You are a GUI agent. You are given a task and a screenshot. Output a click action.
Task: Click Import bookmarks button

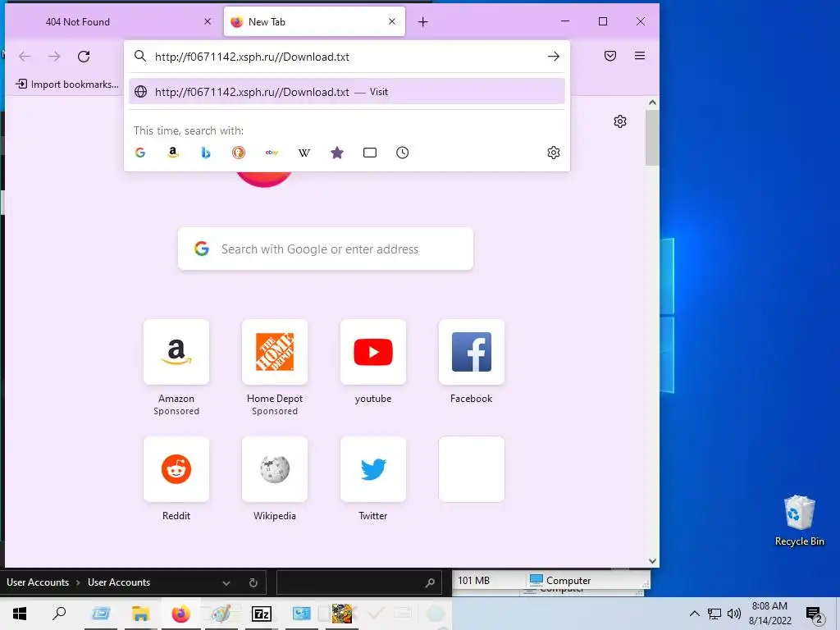67,84
